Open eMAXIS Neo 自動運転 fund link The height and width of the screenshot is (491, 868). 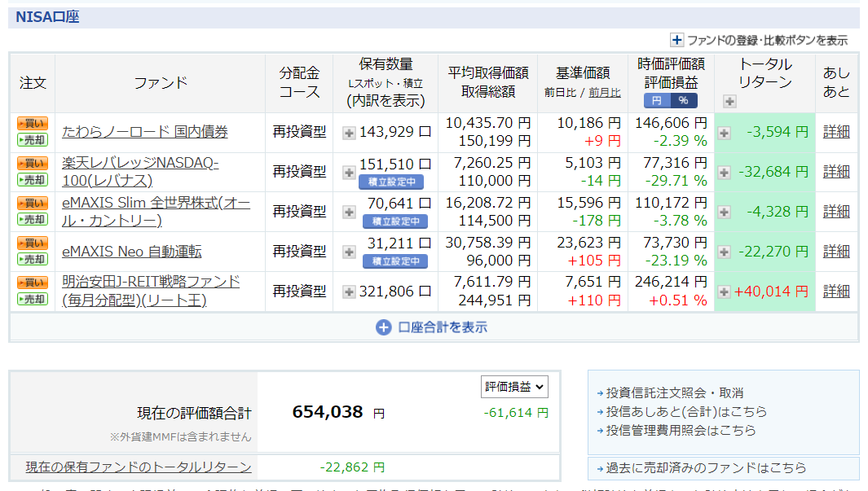coord(132,252)
